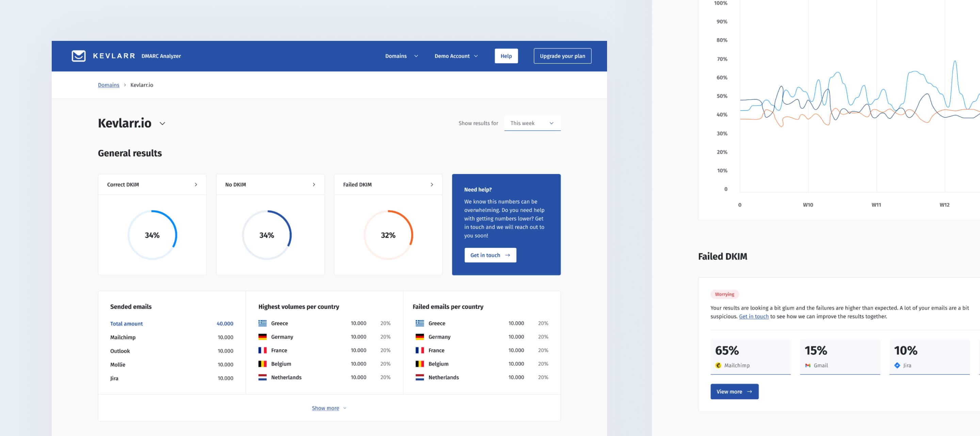Open Failed DKIM card arrow

coord(432,185)
